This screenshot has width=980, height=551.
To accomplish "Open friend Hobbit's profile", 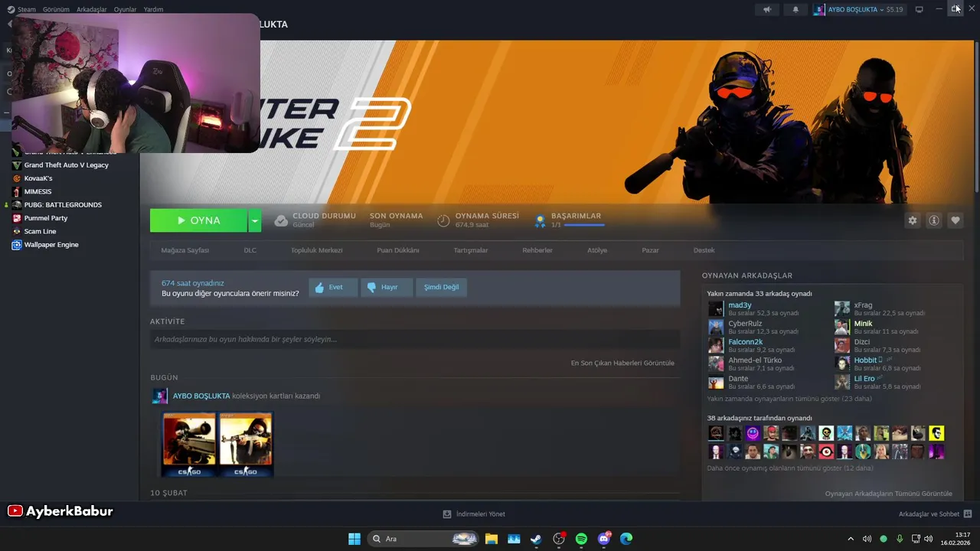I will tap(865, 360).
